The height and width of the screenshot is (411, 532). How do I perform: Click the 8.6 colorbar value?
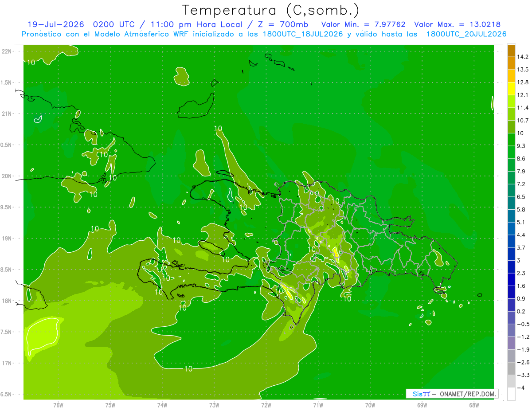pyautogui.click(x=521, y=159)
